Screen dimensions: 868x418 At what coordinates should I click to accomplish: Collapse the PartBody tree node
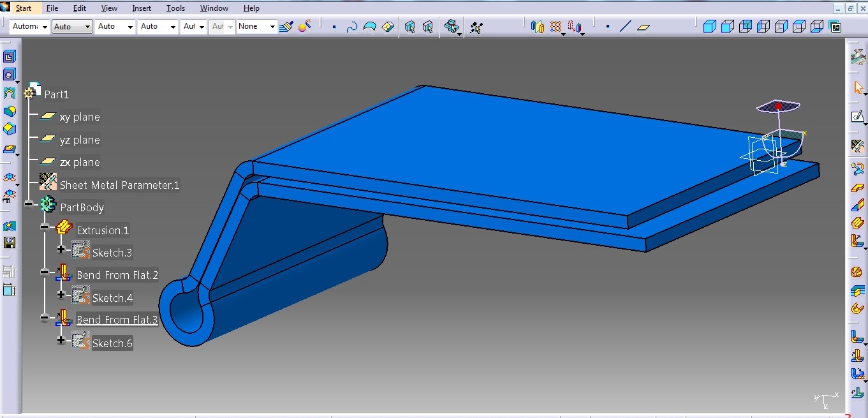(x=28, y=204)
